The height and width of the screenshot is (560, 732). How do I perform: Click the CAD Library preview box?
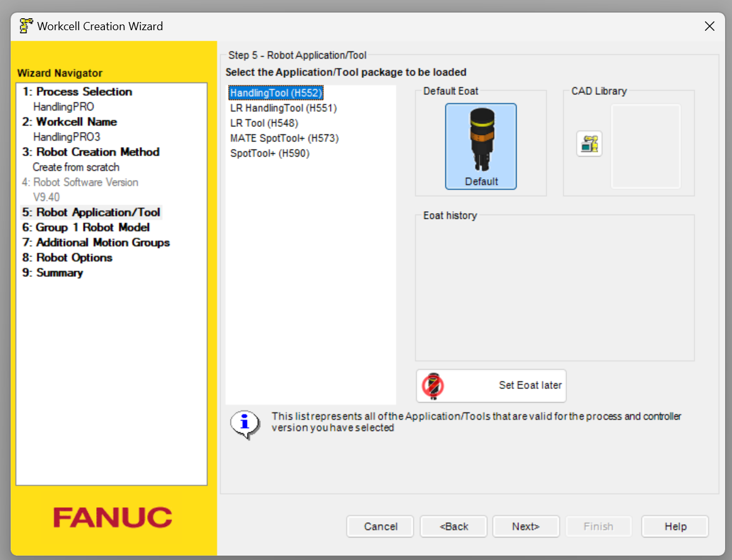click(646, 146)
